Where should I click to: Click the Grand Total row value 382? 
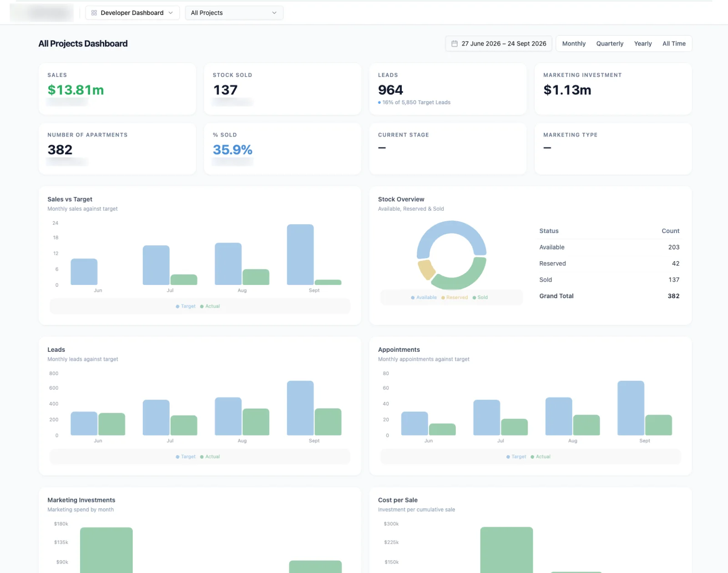pyautogui.click(x=673, y=296)
